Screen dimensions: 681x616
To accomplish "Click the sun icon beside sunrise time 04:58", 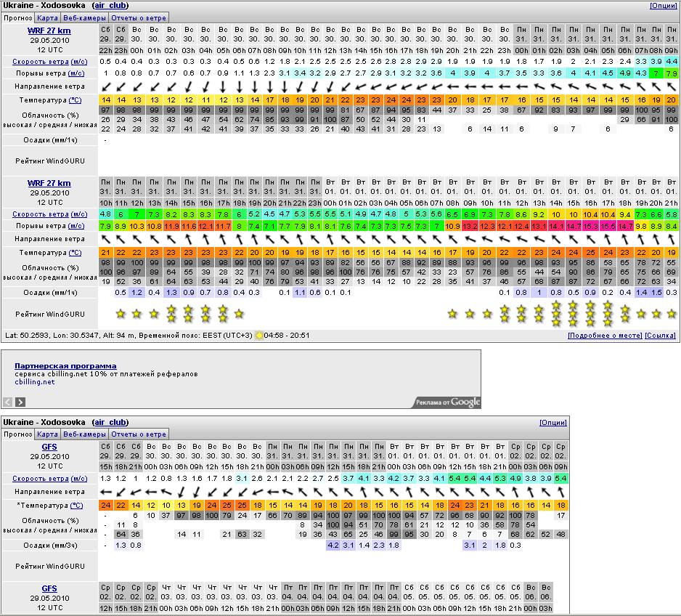I will [x=259, y=336].
